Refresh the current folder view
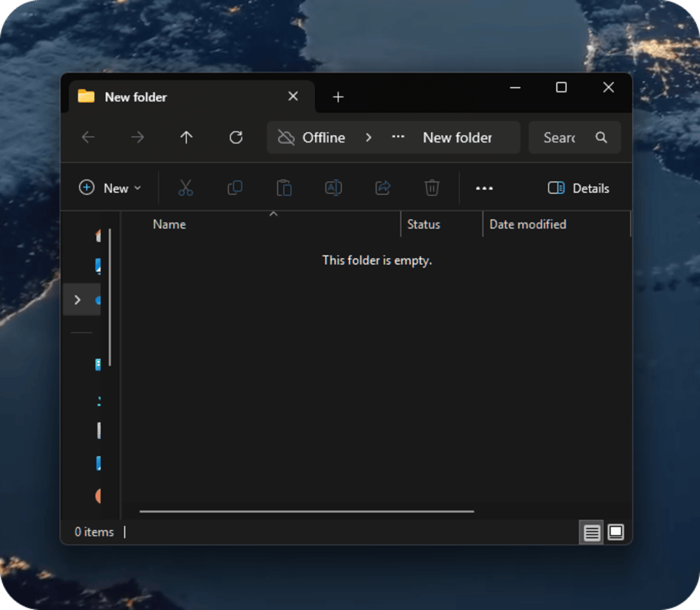The width and height of the screenshot is (700, 610). (x=236, y=138)
